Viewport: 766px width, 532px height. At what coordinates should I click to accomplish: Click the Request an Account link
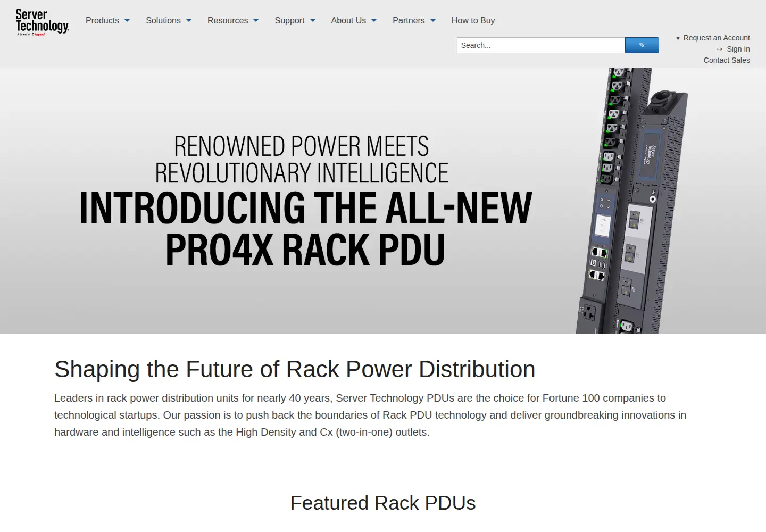pos(717,38)
